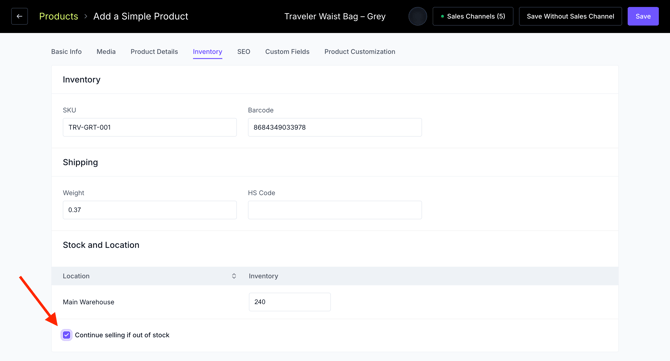
Task: Click the Location column sort arrows
Action: (x=234, y=276)
